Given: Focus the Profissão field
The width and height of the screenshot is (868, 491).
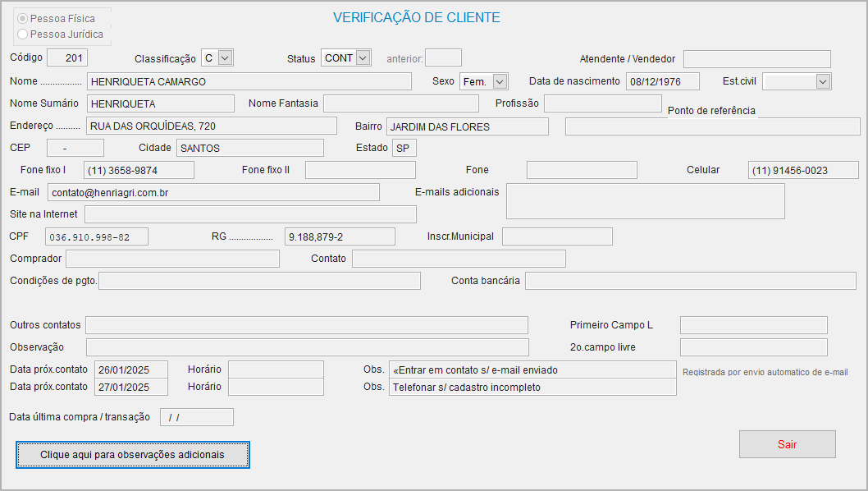Looking at the screenshot, I should [x=603, y=103].
